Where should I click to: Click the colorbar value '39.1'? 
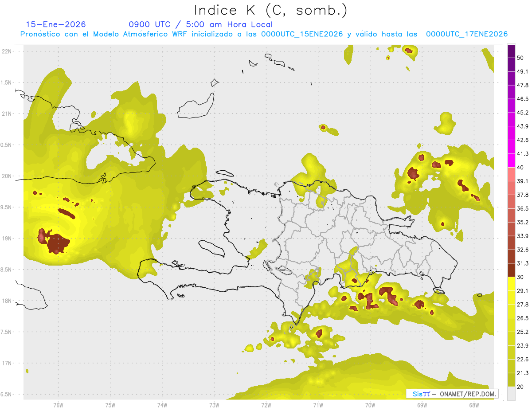point(523,181)
